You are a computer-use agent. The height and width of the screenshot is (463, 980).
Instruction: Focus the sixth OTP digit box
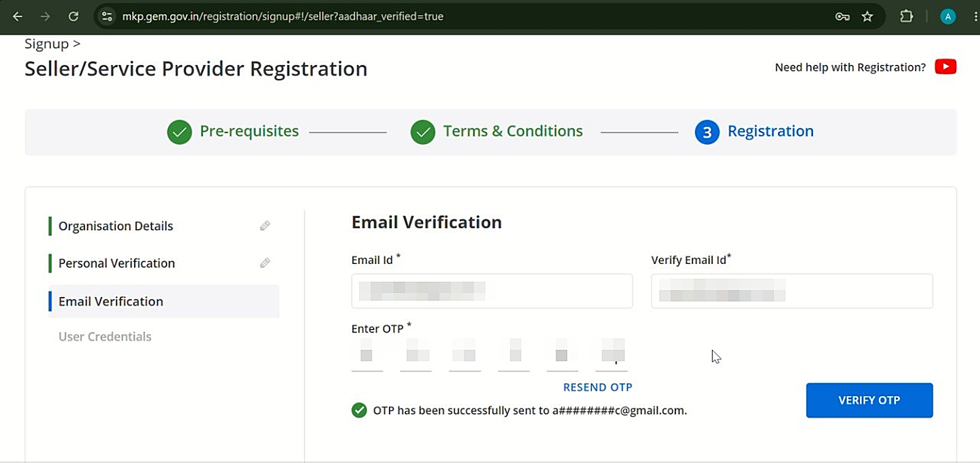click(611, 355)
